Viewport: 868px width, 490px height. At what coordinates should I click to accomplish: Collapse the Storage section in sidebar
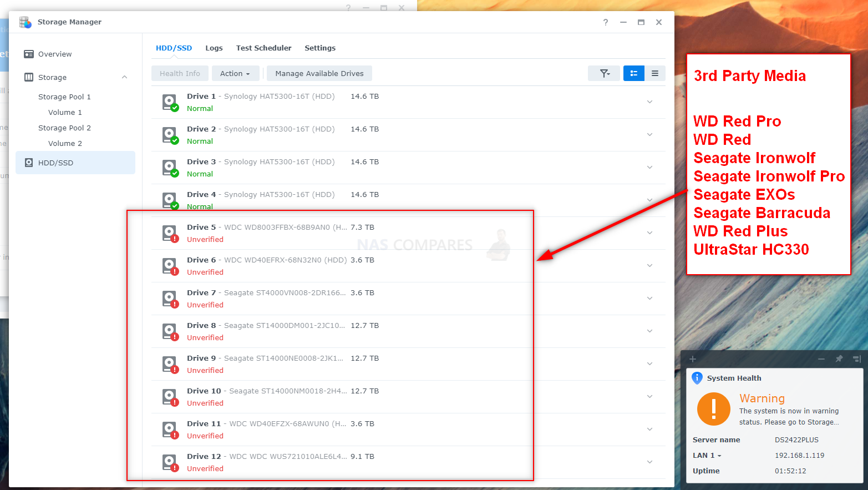point(125,78)
